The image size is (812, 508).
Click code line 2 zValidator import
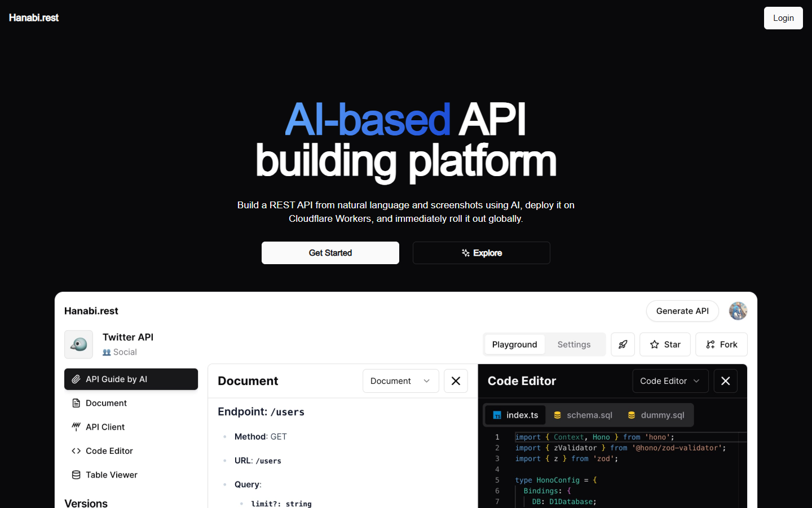tap(621, 448)
